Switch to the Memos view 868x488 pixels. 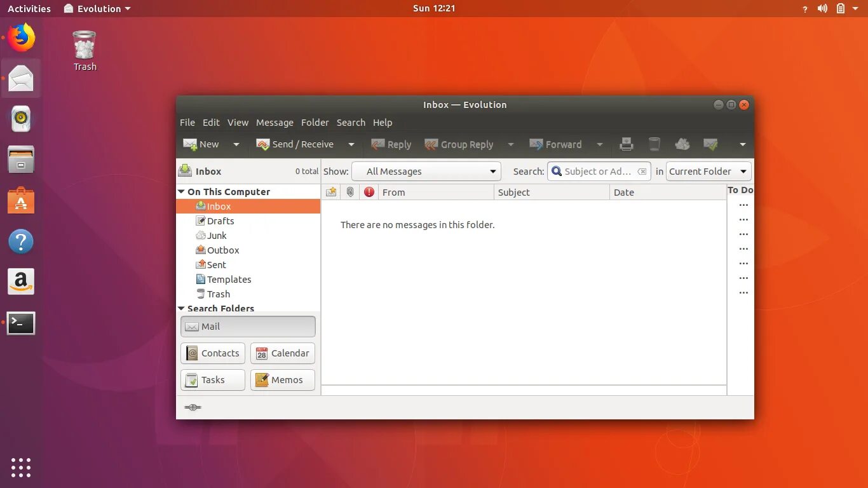(x=283, y=380)
